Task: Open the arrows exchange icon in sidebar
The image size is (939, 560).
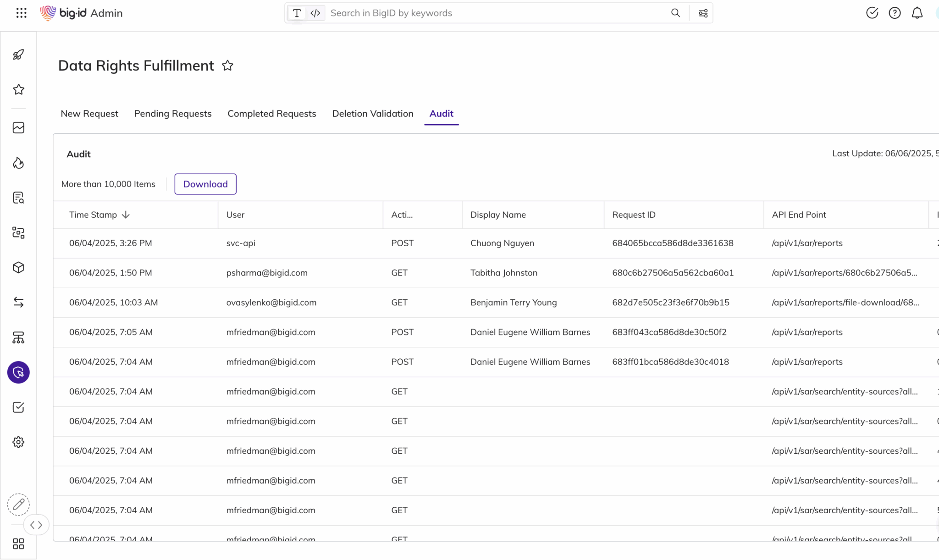Action: point(18,302)
